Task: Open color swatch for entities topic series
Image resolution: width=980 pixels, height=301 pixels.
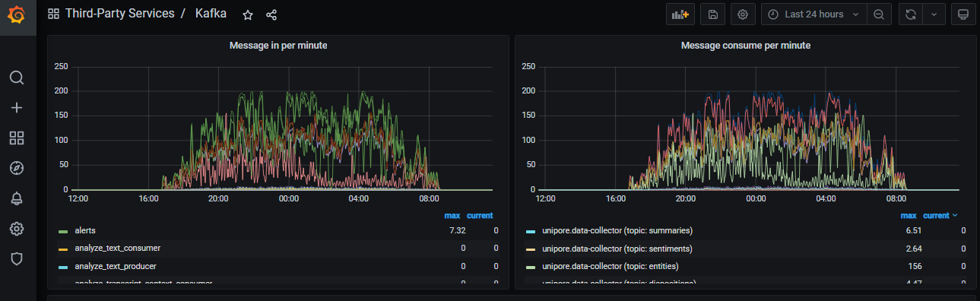Action: (x=531, y=267)
